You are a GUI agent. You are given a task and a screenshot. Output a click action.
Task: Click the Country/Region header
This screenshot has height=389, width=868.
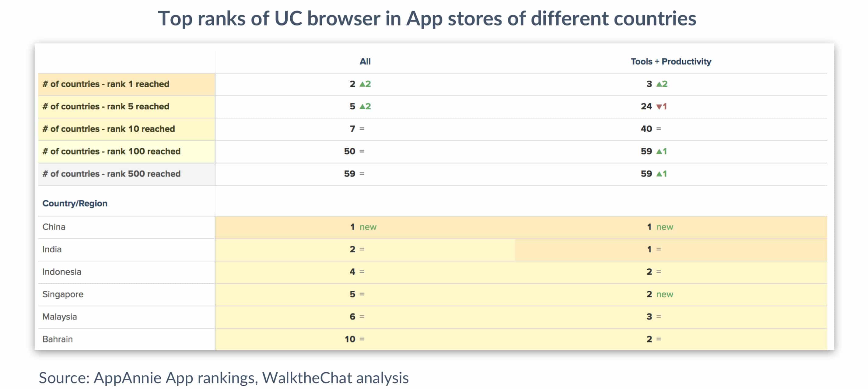click(x=75, y=203)
